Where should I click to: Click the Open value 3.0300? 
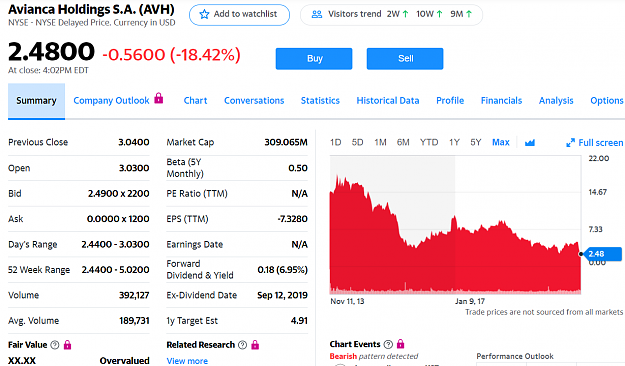point(134,168)
